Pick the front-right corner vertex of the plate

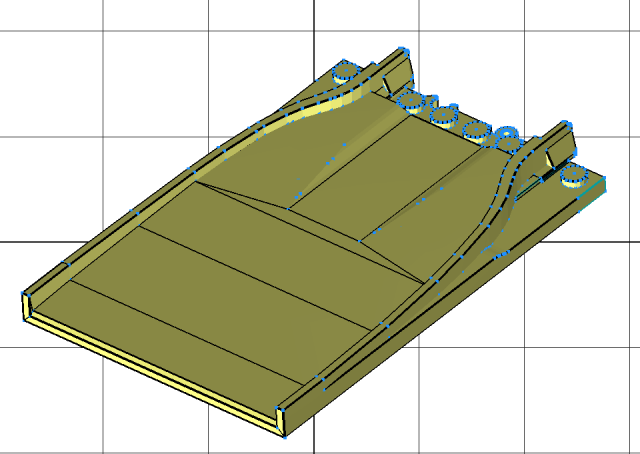[x=283, y=435]
